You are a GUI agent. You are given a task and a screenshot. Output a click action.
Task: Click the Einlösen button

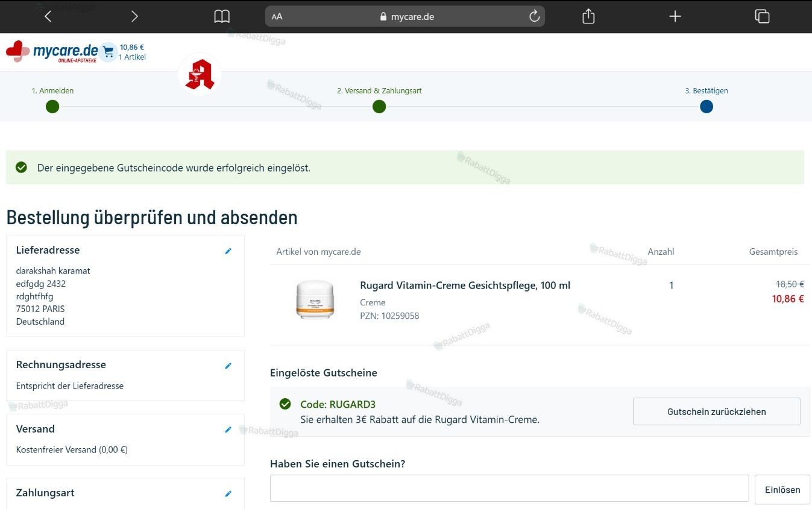pyautogui.click(x=782, y=489)
